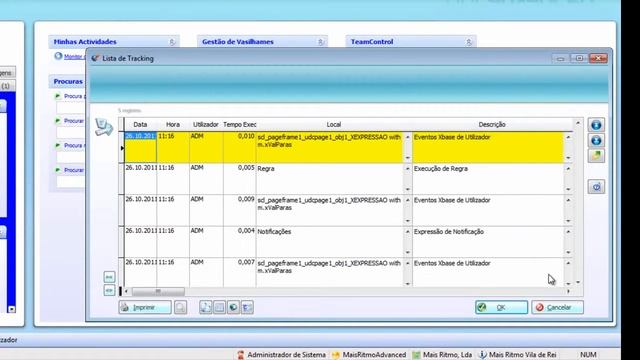This screenshot has height=360, width=640.
Task: Click the horizontal scrollbar thumb under grid
Action: click(x=158, y=291)
